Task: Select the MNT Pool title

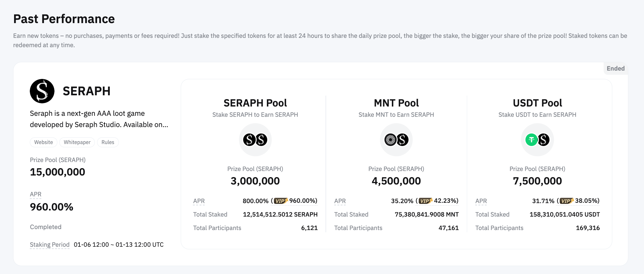Action: 396,103
